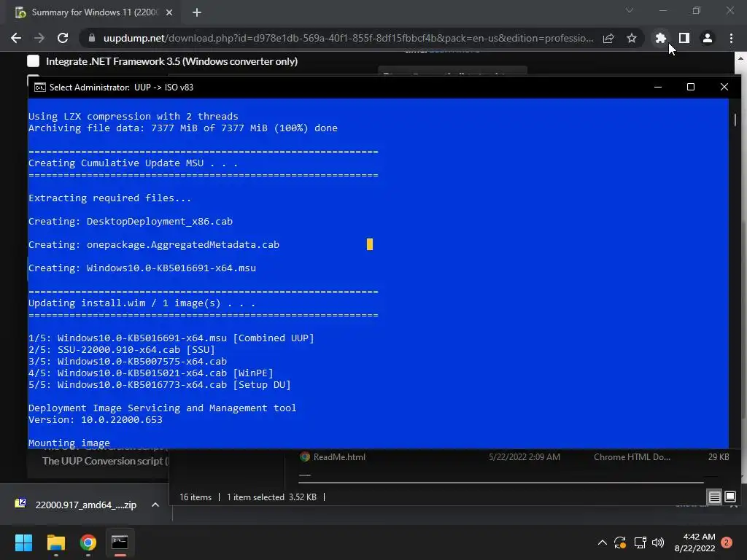
Task: Open Google Chrome from taskbar
Action: [x=88, y=542]
